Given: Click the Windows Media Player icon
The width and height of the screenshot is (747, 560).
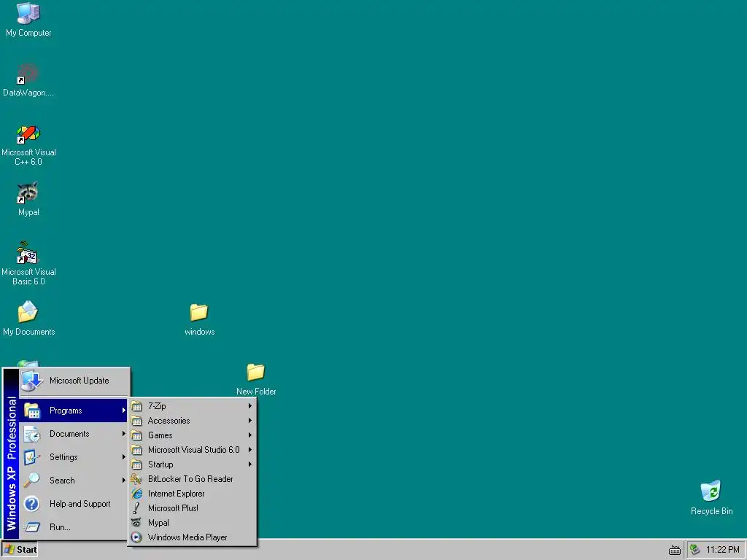Looking at the screenshot, I should point(136,537).
